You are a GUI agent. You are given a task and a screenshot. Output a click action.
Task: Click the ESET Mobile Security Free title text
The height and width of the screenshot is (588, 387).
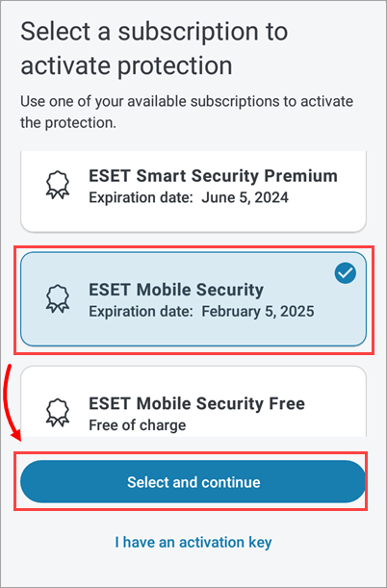197,403
